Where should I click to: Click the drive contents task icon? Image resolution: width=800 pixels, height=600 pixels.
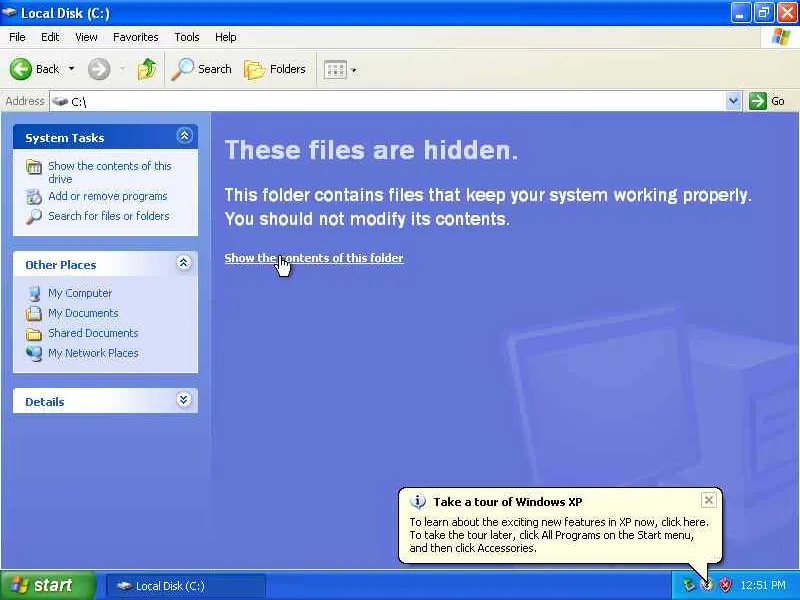coord(34,167)
